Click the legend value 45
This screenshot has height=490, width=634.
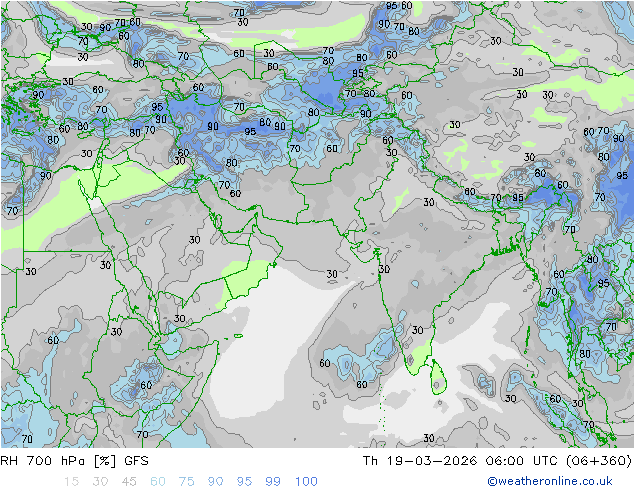(x=129, y=482)
